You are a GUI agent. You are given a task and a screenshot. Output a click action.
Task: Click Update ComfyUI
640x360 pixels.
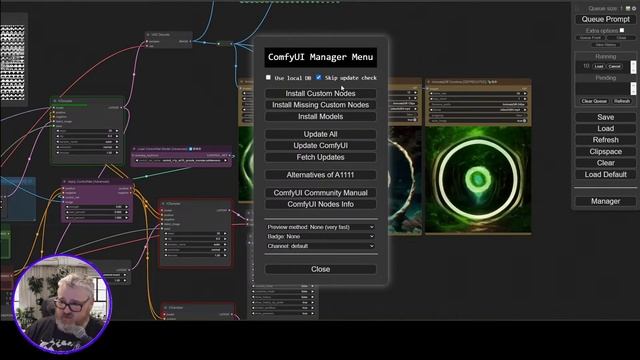coord(320,146)
